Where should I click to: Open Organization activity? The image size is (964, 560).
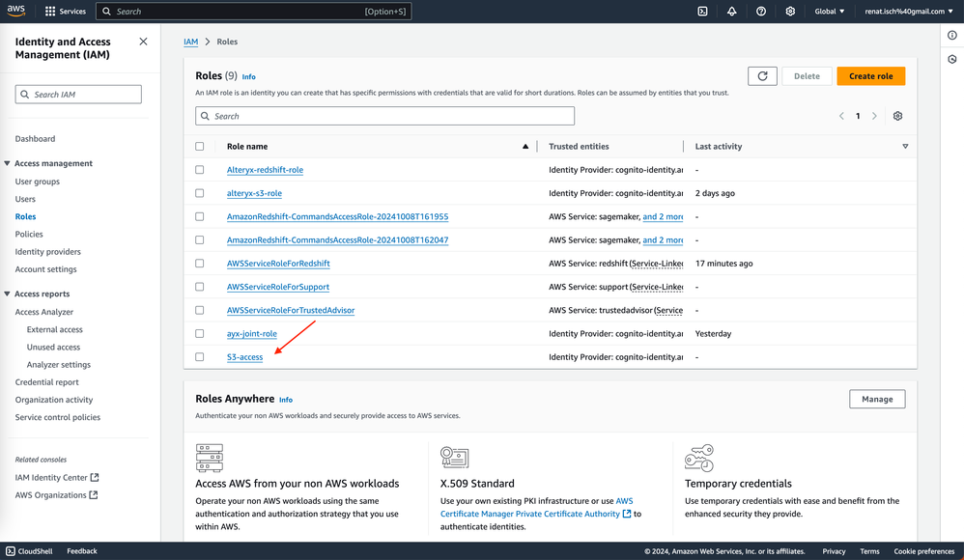(54, 400)
